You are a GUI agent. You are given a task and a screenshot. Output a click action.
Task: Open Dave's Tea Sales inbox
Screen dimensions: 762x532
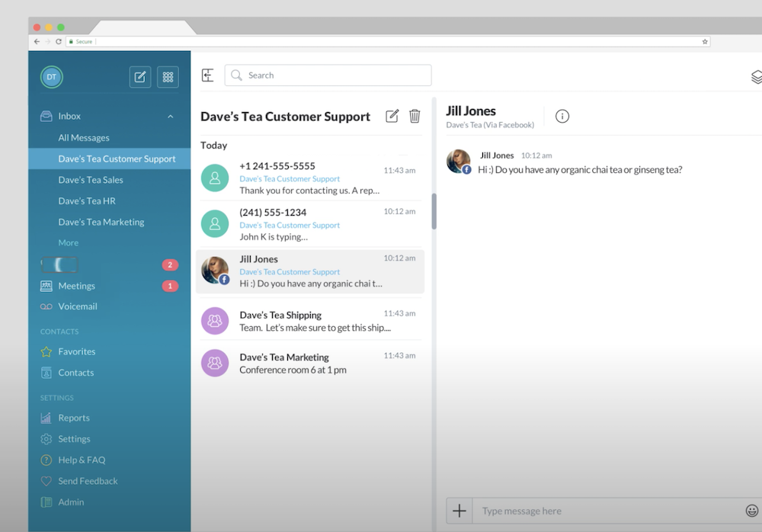(x=91, y=180)
